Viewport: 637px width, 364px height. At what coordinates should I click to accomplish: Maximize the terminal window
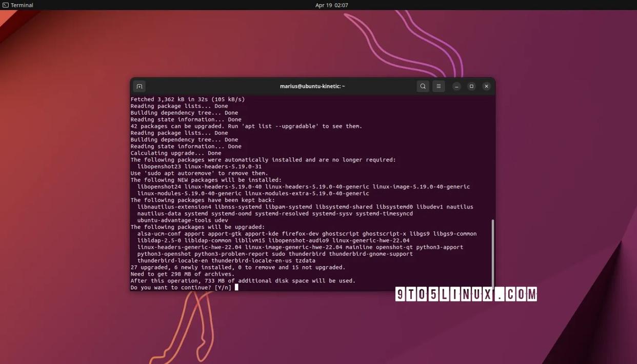coord(471,86)
